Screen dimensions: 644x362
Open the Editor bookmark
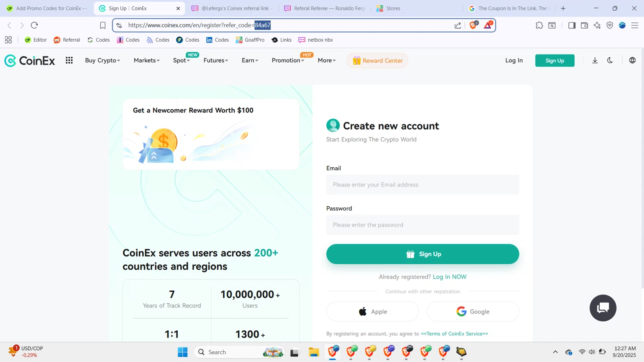(36, 40)
